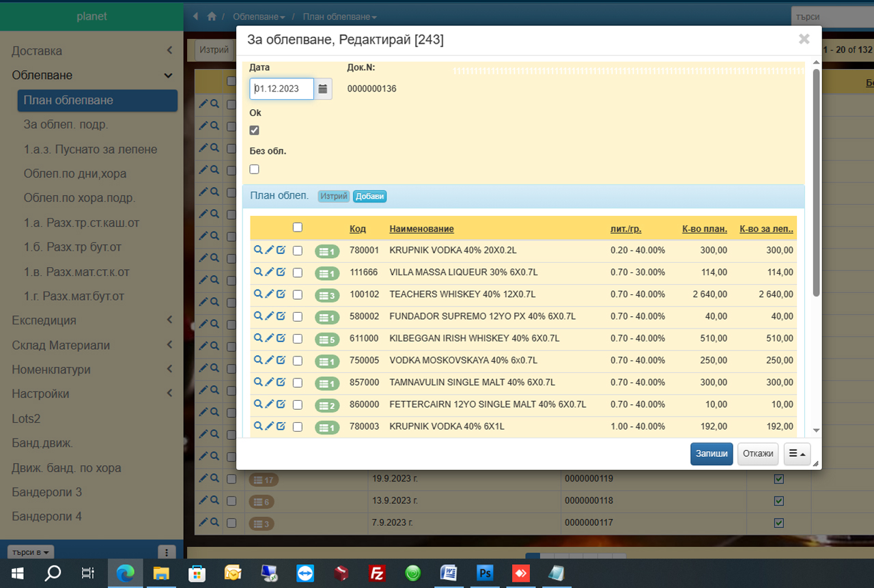Click the търси search field in top bar
Image resolution: width=874 pixels, height=588 pixels.
[x=832, y=16]
